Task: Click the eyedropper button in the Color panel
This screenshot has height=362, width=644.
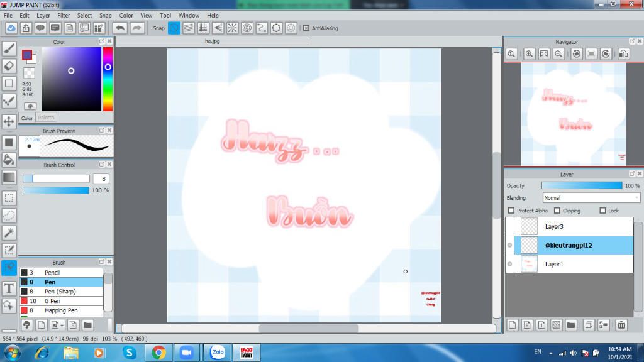Action: tap(30, 106)
